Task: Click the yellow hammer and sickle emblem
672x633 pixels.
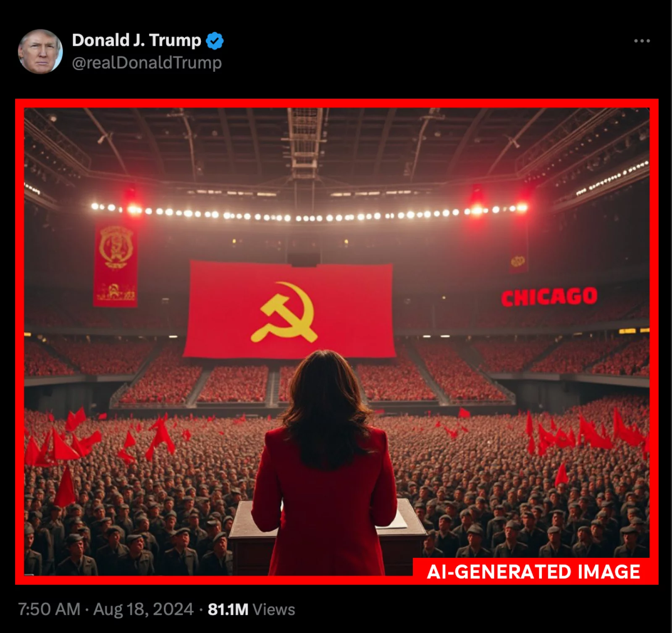Action: tap(284, 312)
